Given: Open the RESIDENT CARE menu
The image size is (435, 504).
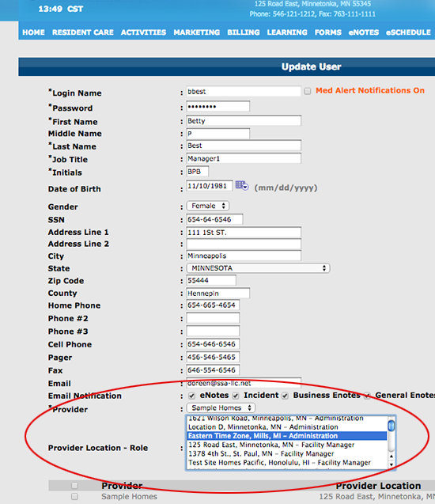Looking at the screenshot, I should tap(83, 32).
